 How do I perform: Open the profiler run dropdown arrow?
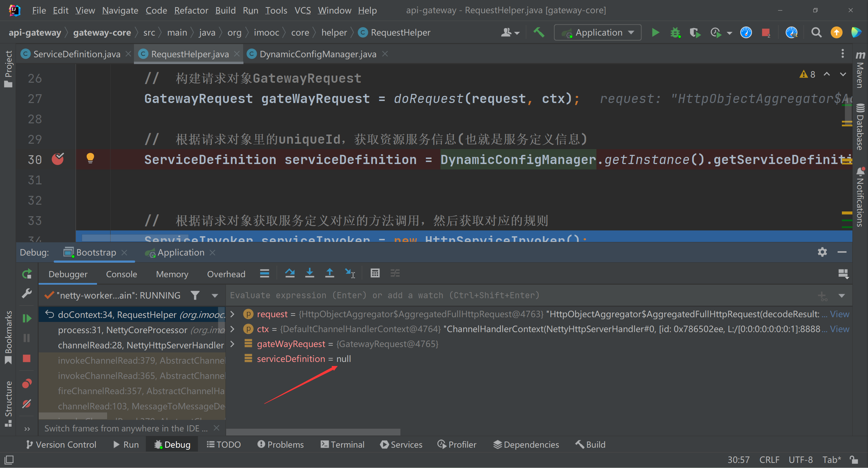729,33
